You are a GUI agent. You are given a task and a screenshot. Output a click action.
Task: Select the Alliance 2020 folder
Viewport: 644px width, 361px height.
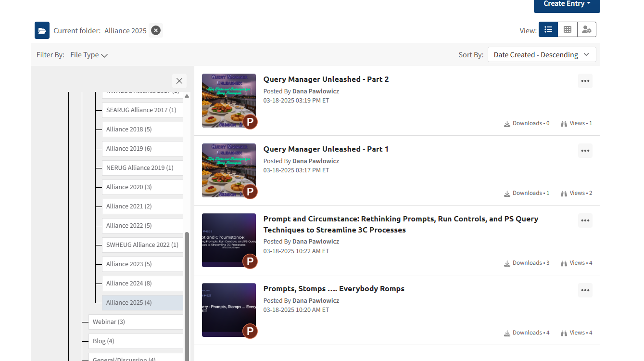[x=142, y=187]
